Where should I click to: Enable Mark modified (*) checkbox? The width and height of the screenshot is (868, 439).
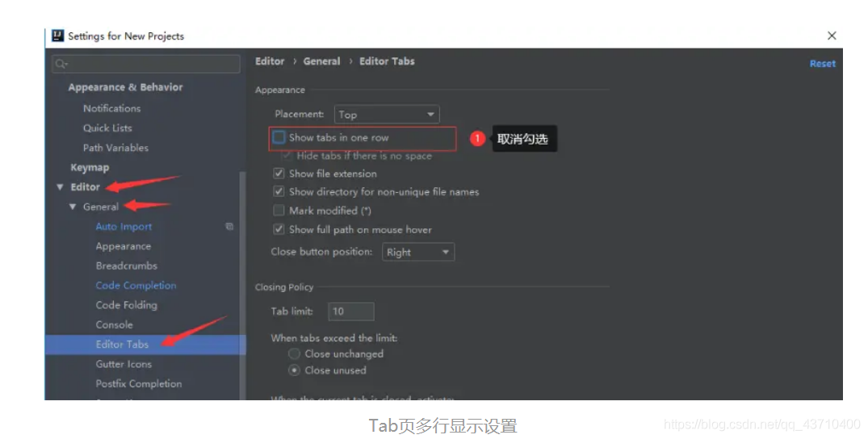(x=279, y=211)
